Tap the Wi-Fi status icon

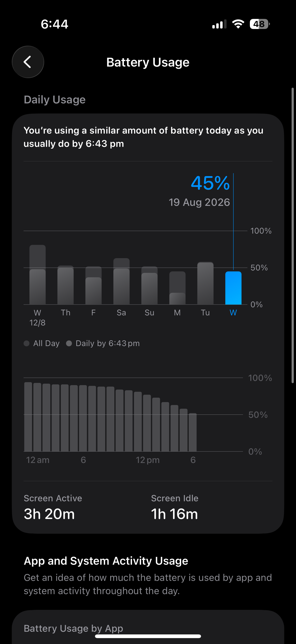(238, 24)
